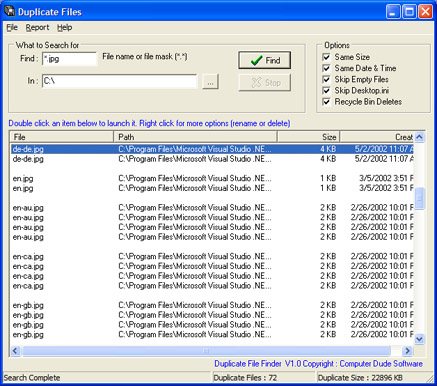Toggle Recycle Bin Deletes checkbox

pyautogui.click(x=326, y=102)
